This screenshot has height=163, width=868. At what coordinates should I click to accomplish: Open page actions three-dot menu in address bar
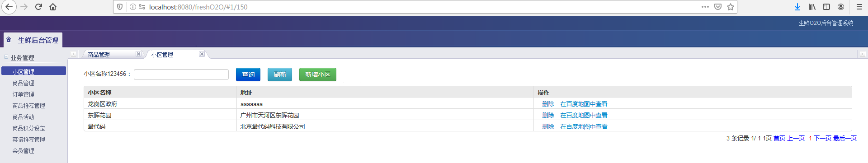(705, 7)
